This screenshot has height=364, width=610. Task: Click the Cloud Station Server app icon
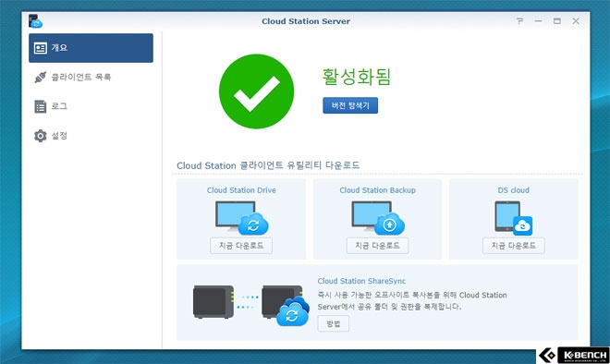pos(35,21)
